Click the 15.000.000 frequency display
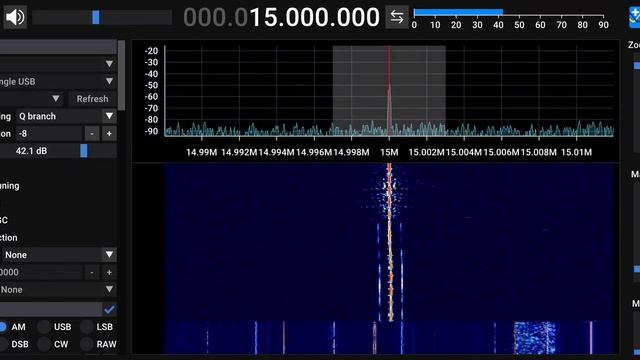This screenshot has width=640, height=360. tap(281, 17)
